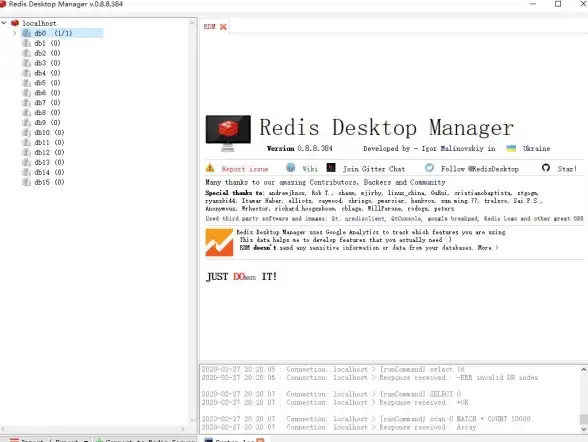This screenshot has height=442, width=588.
Task: Select db4 (0) in the tree
Action: (47, 73)
